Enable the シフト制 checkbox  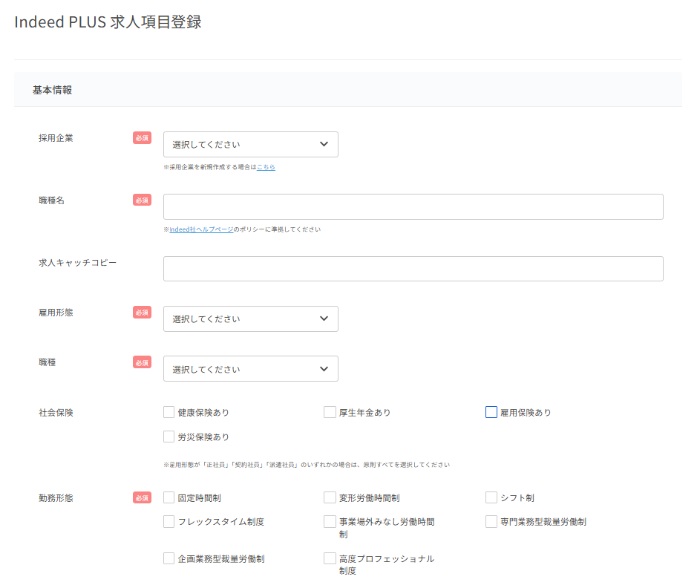coord(491,497)
